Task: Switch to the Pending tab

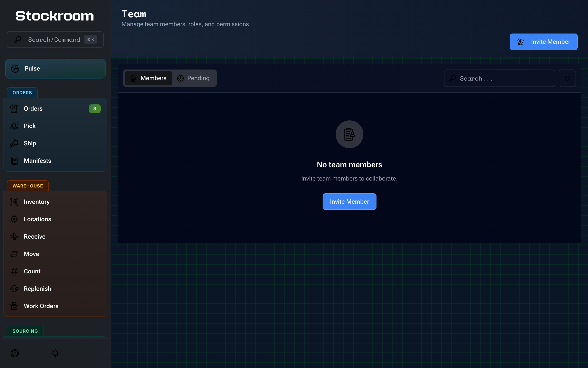Action: [x=193, y=78]
